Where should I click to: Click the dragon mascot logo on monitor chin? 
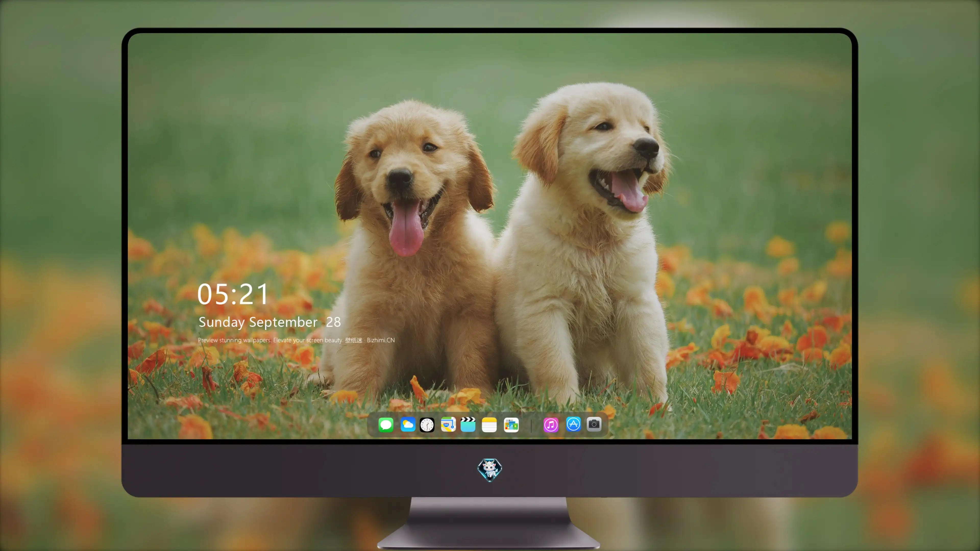click(x=490, y=470)
